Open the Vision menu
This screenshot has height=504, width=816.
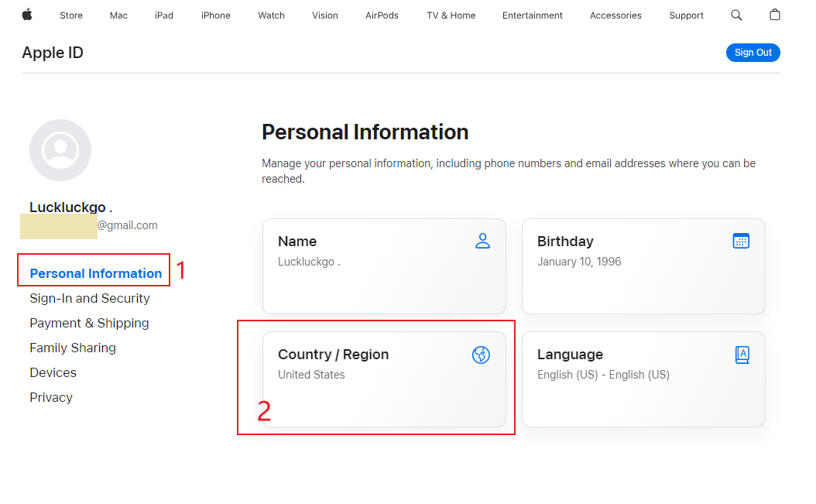point(324,15)
